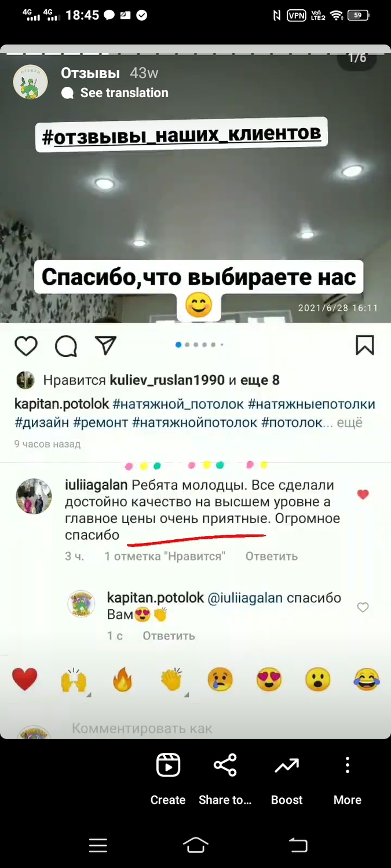This screenshot has height=868, width=391.
Task: Choose the red heart emoji reaction
Action: [25, 679]
